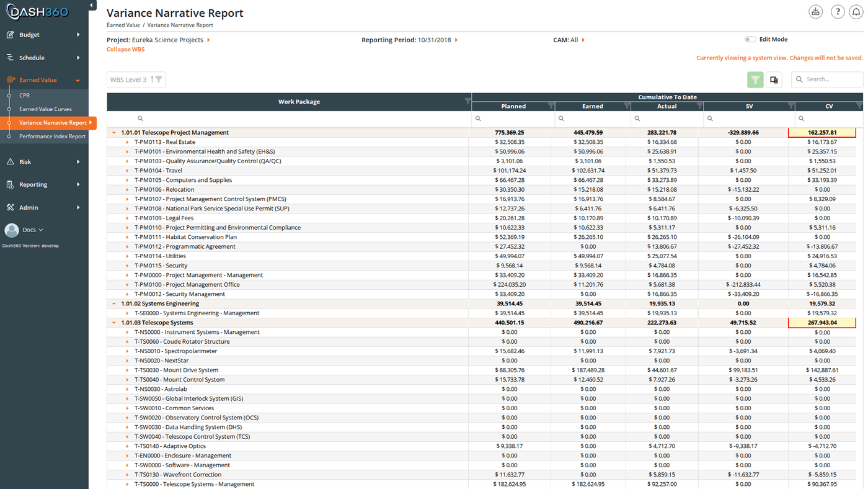Click the Planned column filter icon
Viewport: 868px width, 489px height.
(551, 106)
